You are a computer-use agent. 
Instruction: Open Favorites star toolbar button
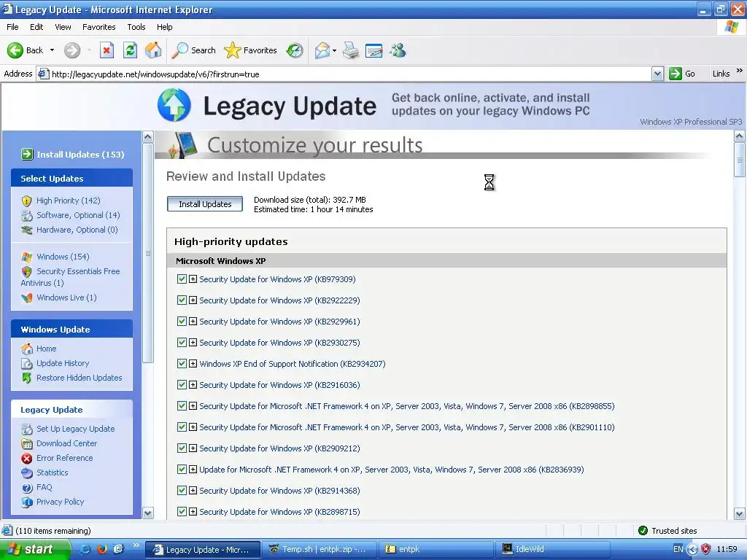coord(250,50)
